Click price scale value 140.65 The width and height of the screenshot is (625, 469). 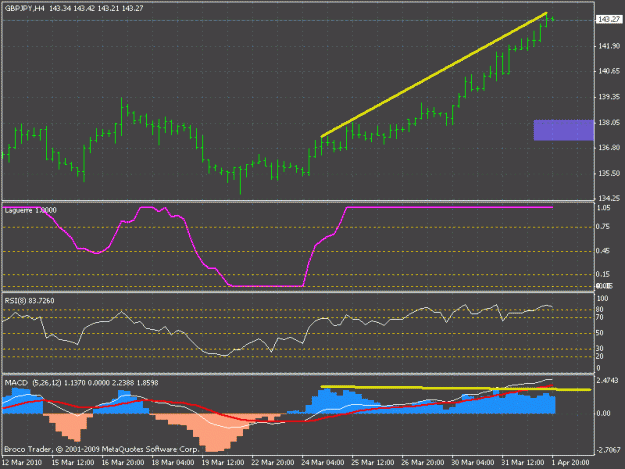[x=609, y=71]
